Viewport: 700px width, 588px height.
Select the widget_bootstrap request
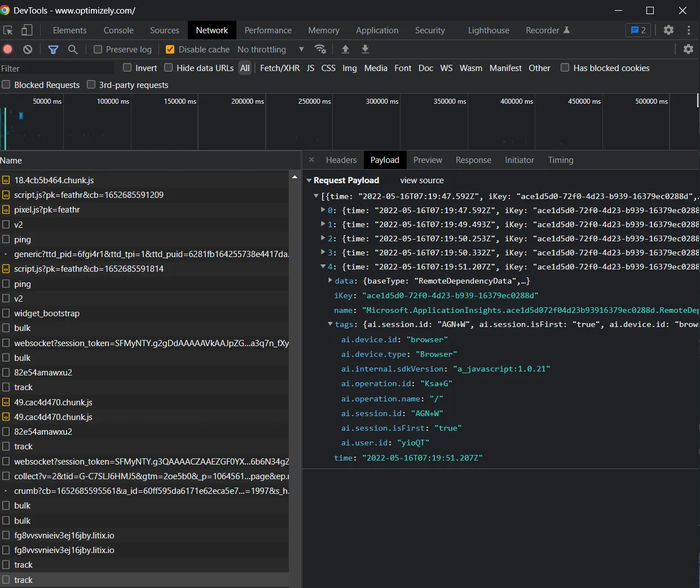(x=144, y=313)
